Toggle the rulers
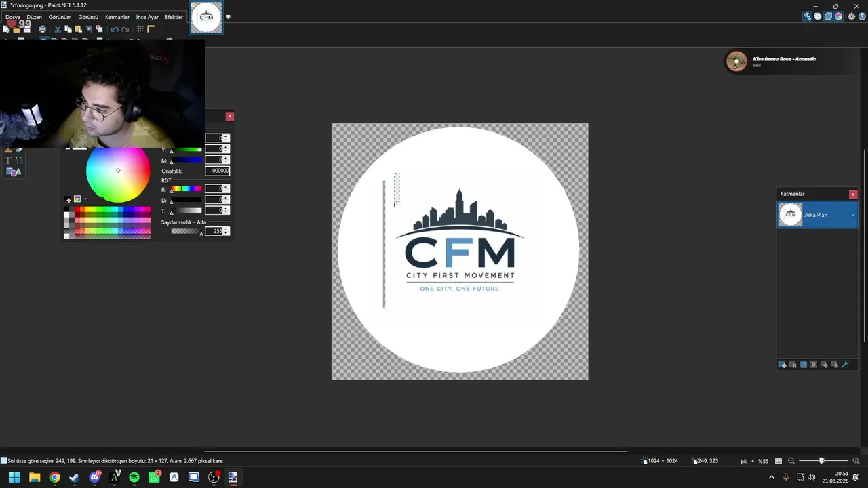 [x=151, y=29]
